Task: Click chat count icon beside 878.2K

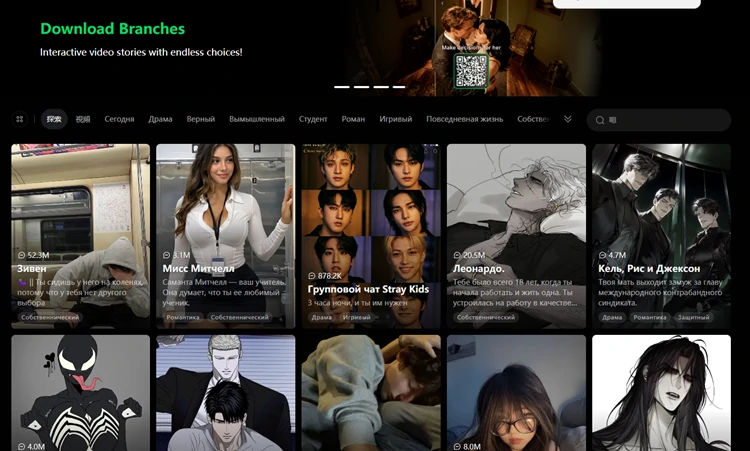Action: (312, 276)
